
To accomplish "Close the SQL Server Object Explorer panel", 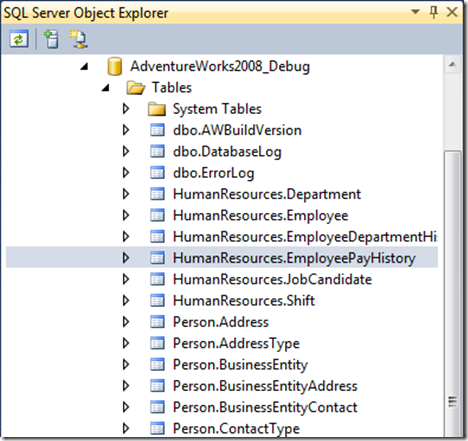I will coord(452,13).
